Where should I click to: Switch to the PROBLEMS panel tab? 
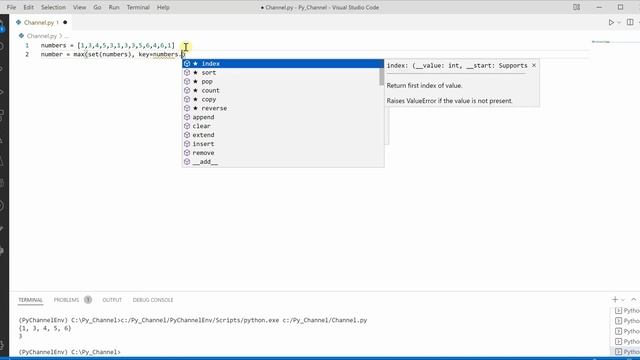pos(66,300)
